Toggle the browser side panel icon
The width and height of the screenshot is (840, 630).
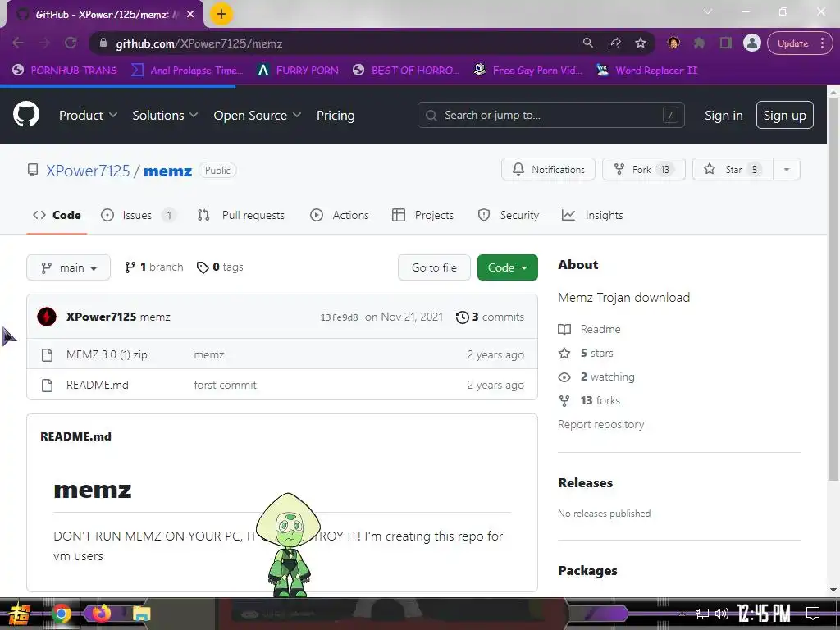click(x=725, y=43)
